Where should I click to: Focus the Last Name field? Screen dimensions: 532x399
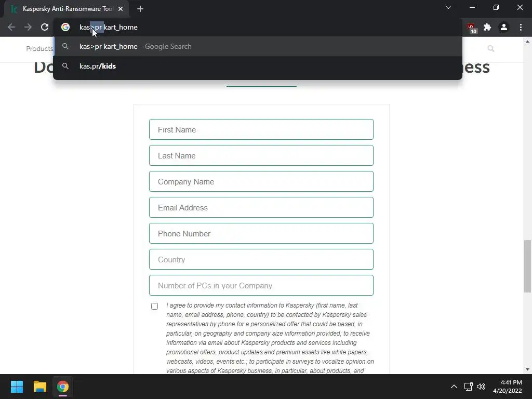(261, 155)
